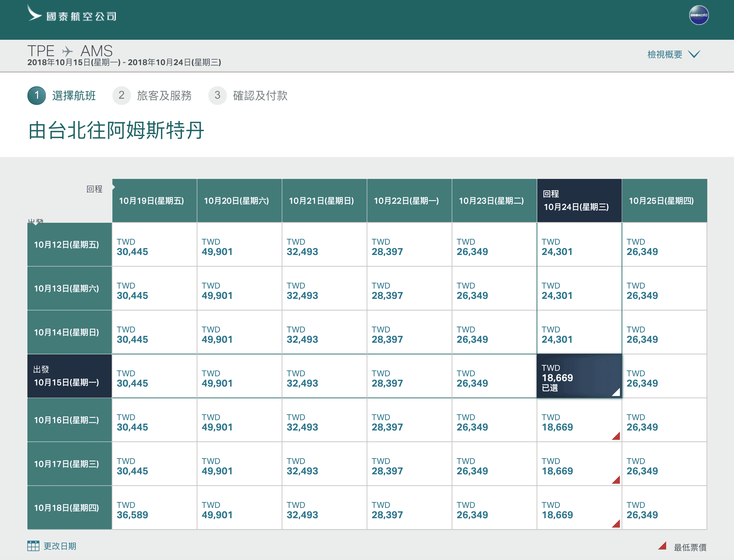Click selected departure row 10月15日(星期一)

tap(70, 376)
